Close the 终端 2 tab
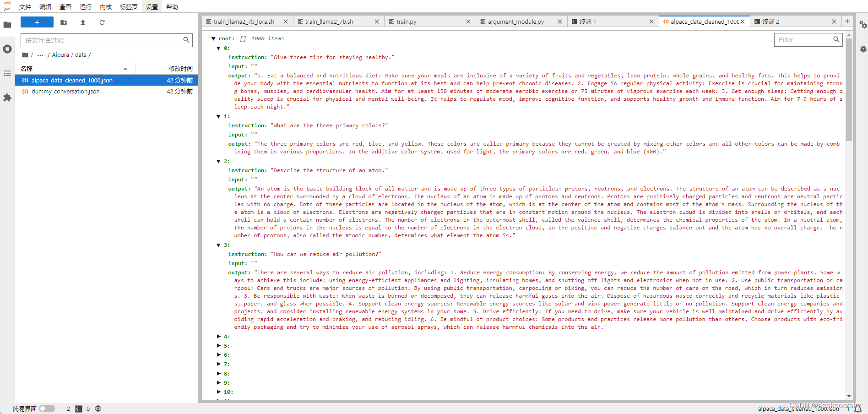The image size is (868, 414). coord(834,22)
